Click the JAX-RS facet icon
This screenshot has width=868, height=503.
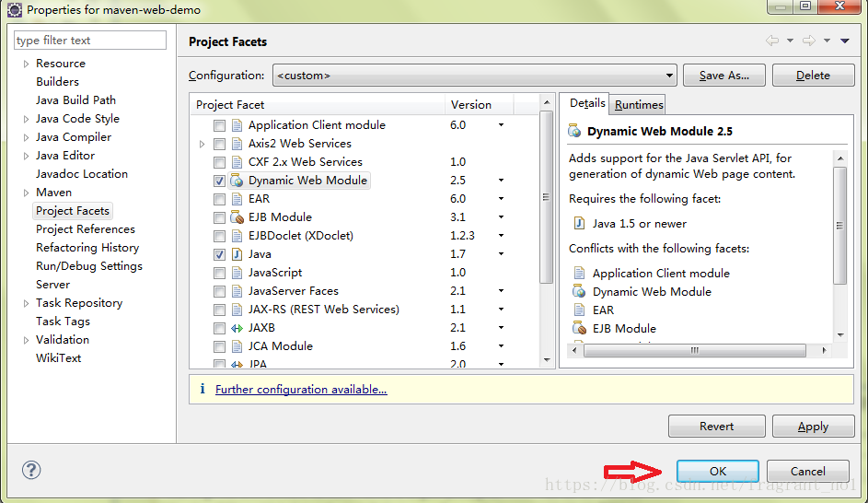click(x=237, y=310)
